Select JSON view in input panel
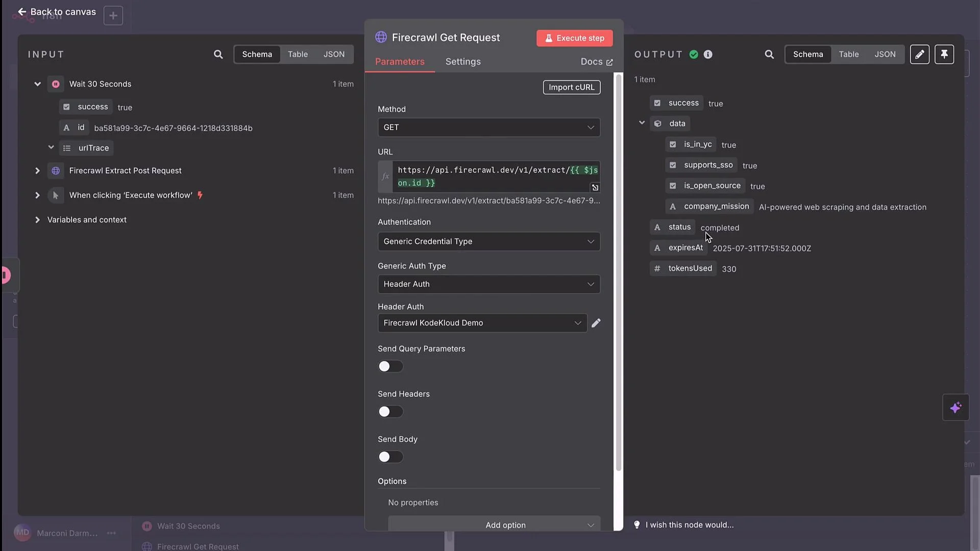The image size is (980, 551). [334, 54]
